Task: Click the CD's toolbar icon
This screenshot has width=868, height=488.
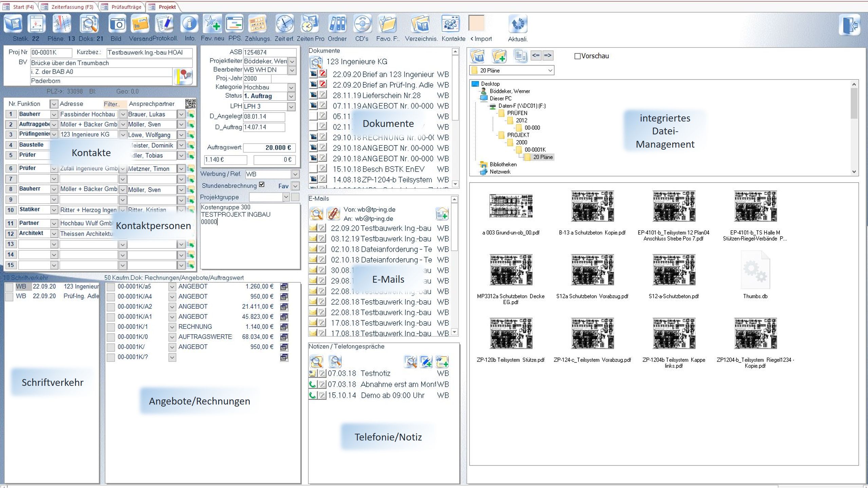Action: pos(362,24)
